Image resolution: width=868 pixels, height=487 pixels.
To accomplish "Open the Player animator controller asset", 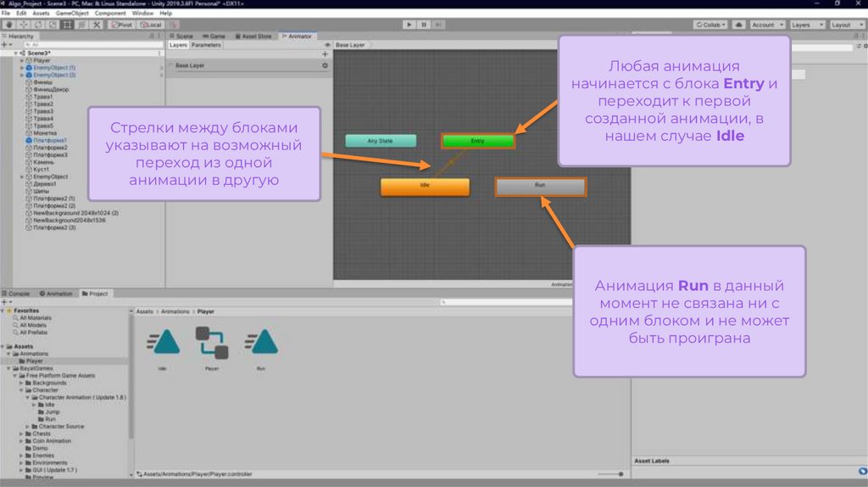I will 212,343.
